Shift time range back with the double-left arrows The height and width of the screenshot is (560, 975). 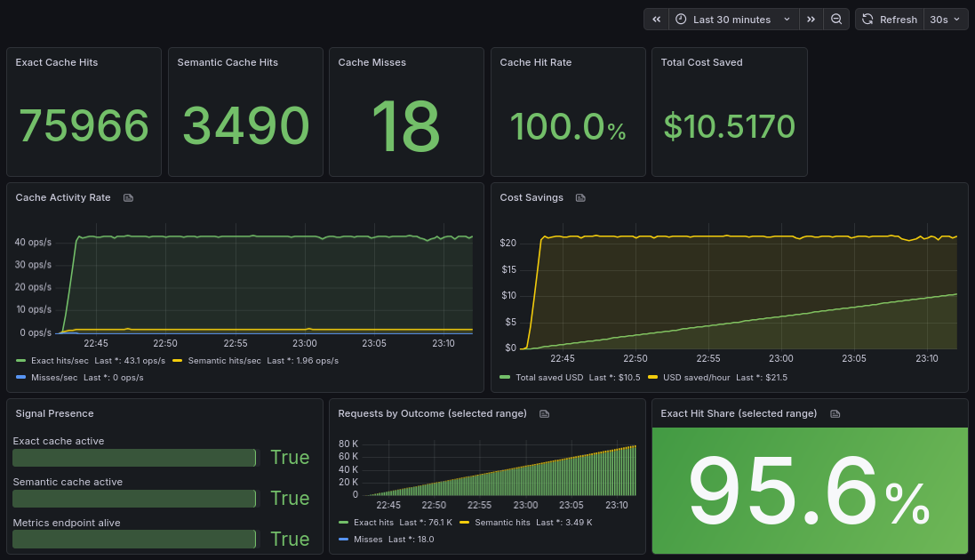(x=656, y=19)
